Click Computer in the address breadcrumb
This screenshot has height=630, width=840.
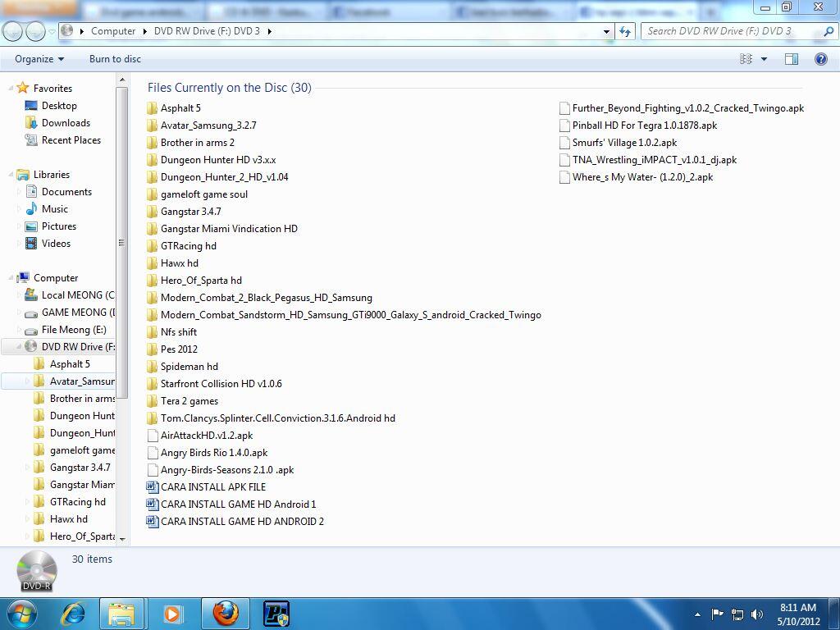point(113,31)
